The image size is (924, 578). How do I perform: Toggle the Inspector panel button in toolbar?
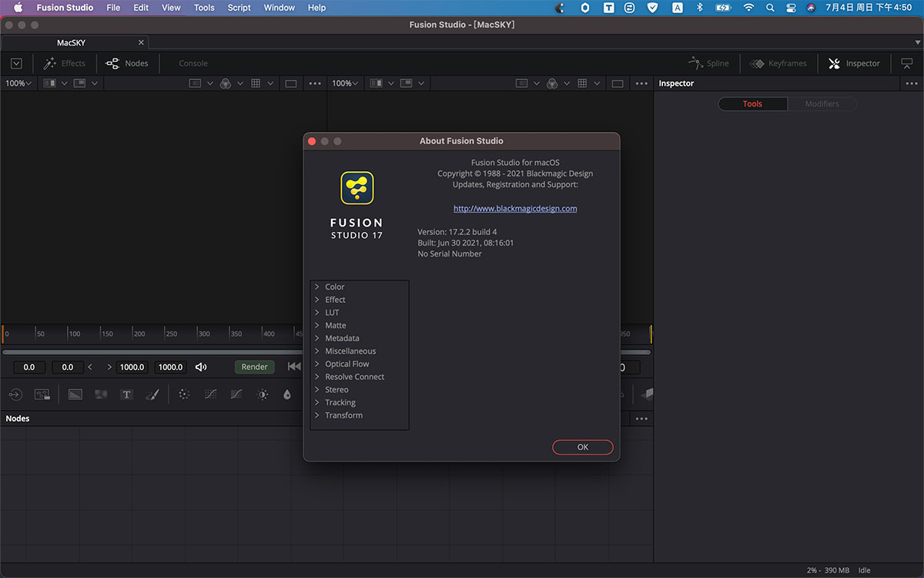tap(854, 63)
